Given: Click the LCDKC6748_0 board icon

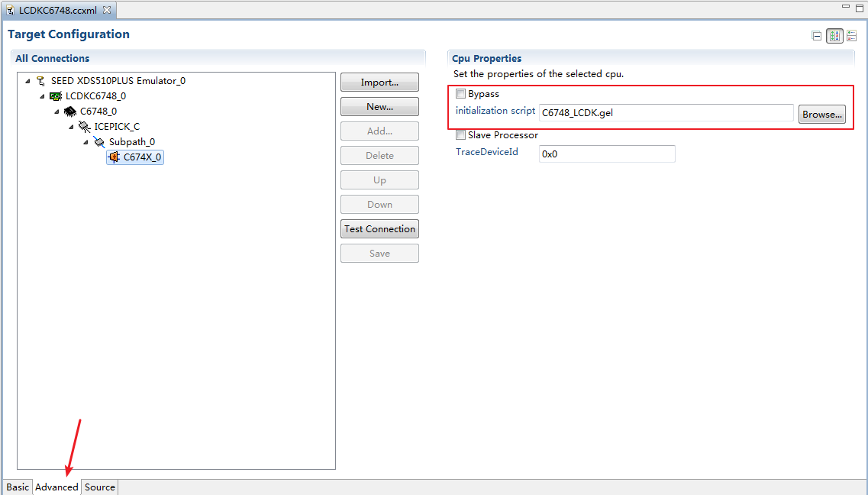Looking at the screenshot, I should [54, 95].
